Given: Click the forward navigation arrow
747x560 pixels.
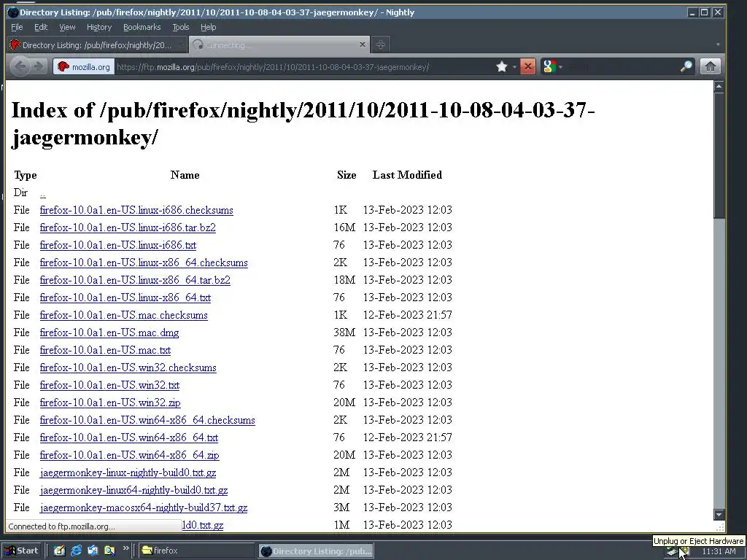Looking at the screenshot, I should (38, 66).
